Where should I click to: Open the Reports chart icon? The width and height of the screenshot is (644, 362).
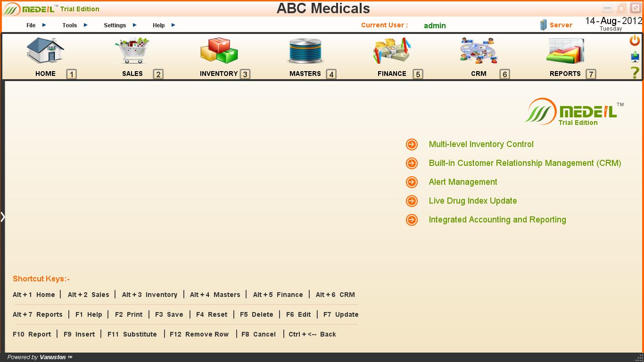(x=565, y=50)
